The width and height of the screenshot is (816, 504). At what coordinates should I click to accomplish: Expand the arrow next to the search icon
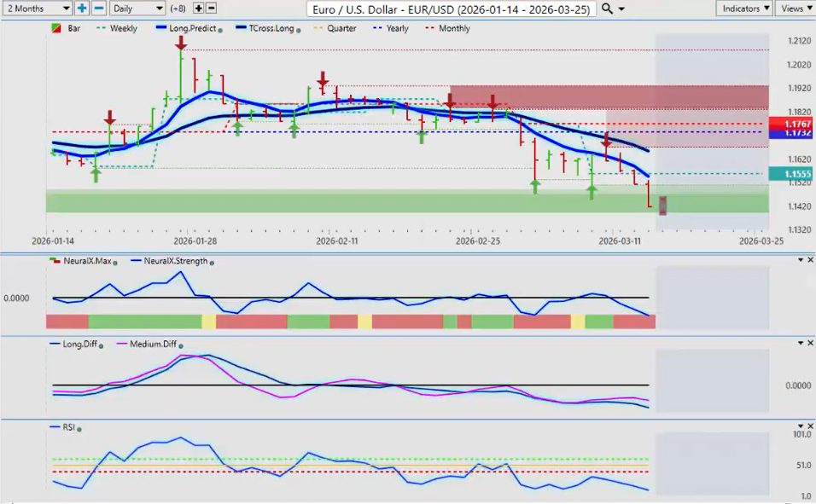[621, 9]
